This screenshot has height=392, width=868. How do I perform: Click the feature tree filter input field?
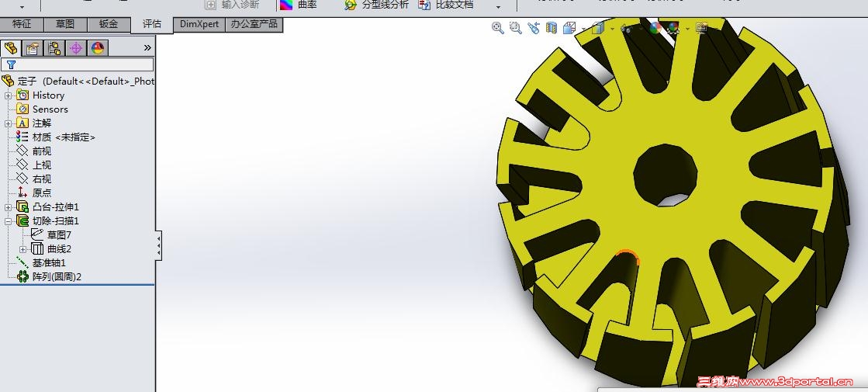[77, 64]
